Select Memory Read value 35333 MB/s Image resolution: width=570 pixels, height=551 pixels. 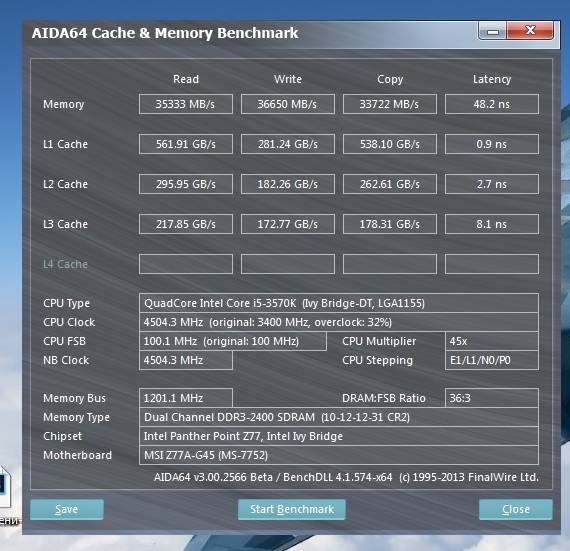click(186, 104)
